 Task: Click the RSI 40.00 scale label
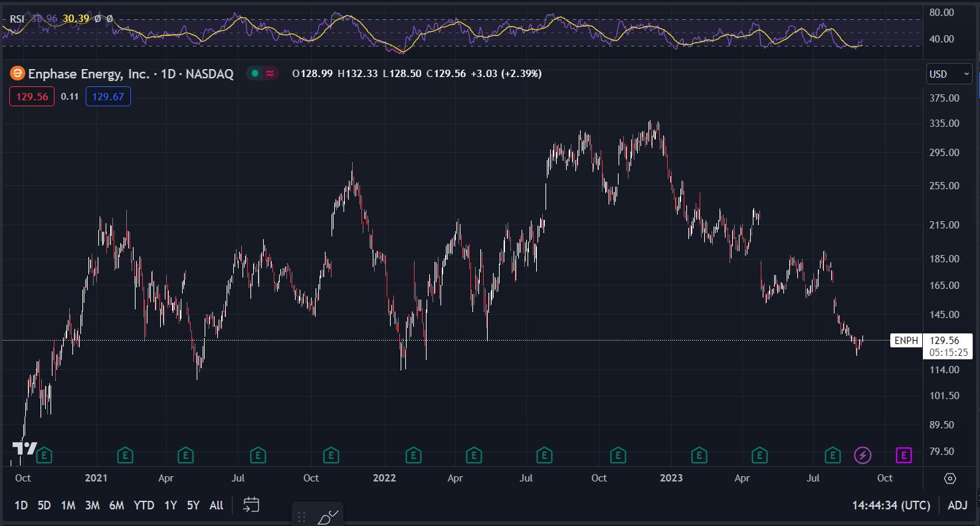tap(942, 39)
